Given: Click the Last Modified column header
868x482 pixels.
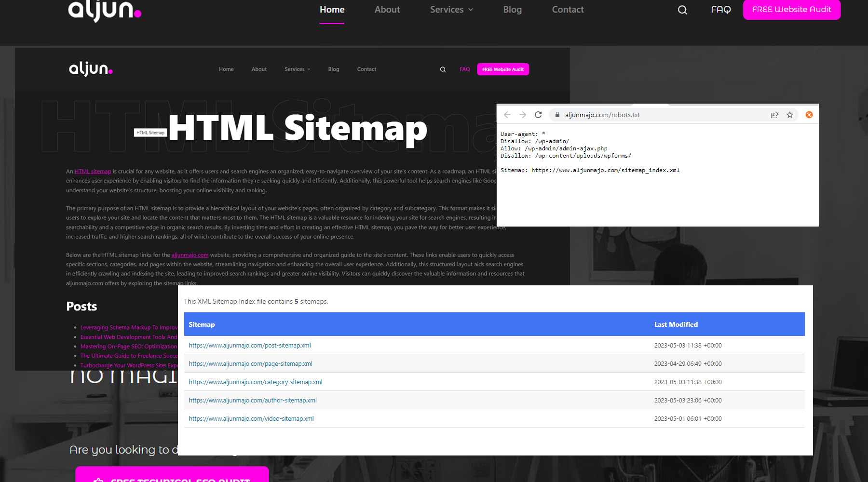Looking at the screenshot, I should tap(676, 324).
